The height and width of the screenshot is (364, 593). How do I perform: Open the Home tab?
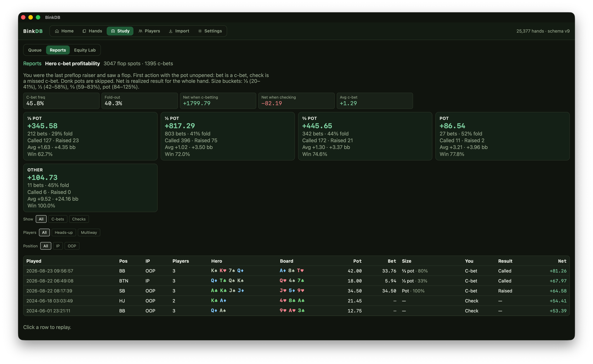(x=64, y=31)
